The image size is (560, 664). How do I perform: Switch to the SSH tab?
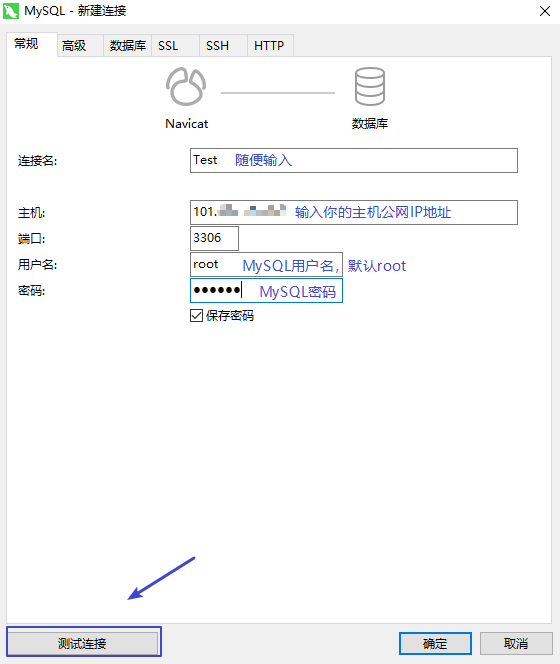pos(223,45)
